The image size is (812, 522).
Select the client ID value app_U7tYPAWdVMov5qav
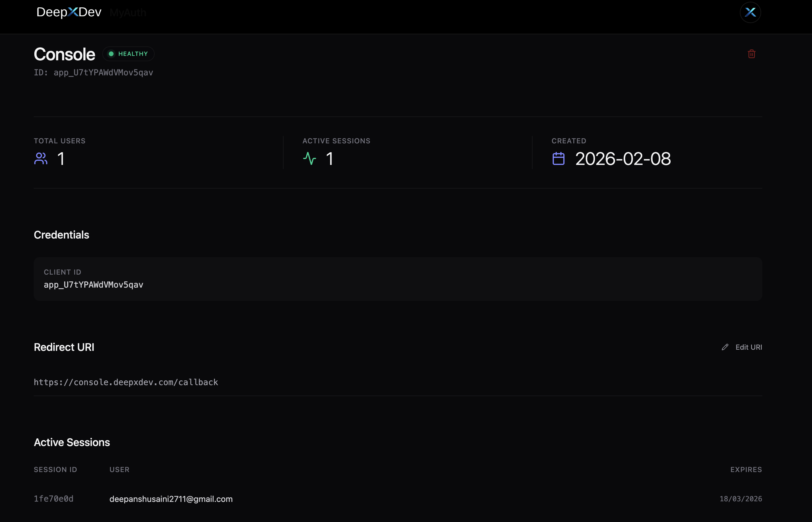pos(93,285)
